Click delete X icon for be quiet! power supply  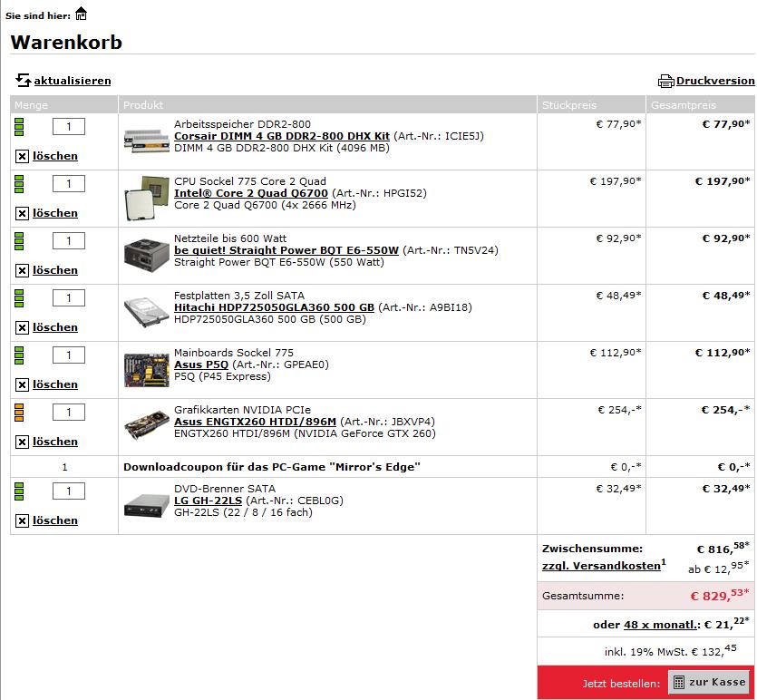pos(22,270)
